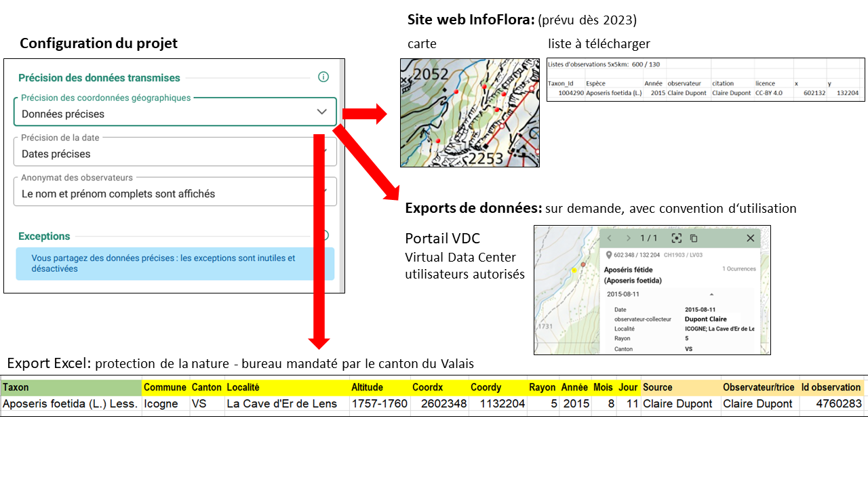Click Listes d'observations 5x5km title cell

(x=604, y=64)
